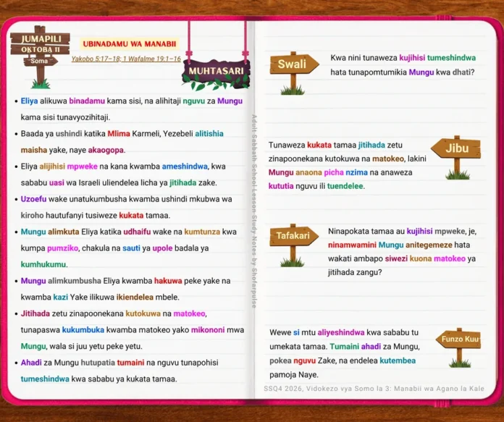Click the Soma arrow sign
504x422 pixels.
40,61
